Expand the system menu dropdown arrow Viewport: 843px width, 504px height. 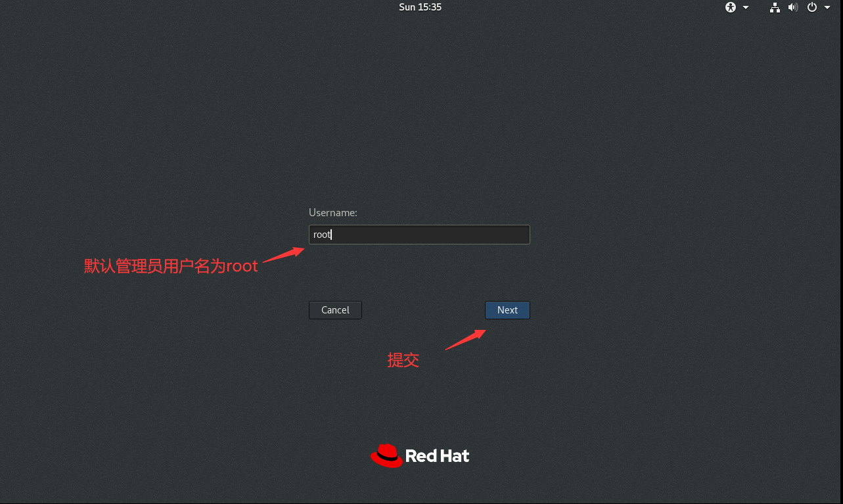coord(827,8)
